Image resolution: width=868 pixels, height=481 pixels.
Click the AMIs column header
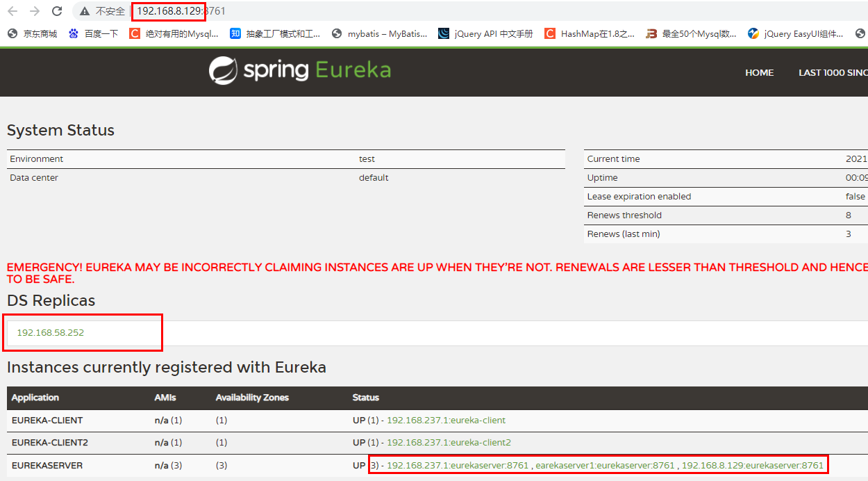coord(165,398)
